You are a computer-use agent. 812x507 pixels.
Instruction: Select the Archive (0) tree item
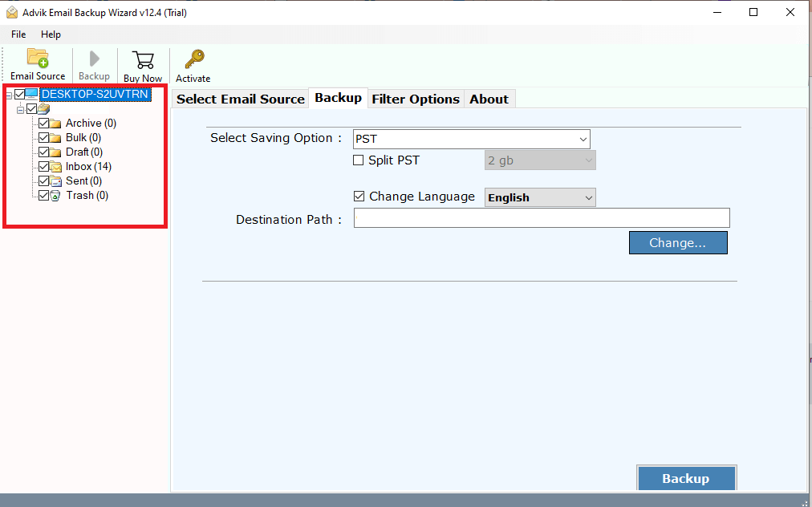[x=91, y=124]
